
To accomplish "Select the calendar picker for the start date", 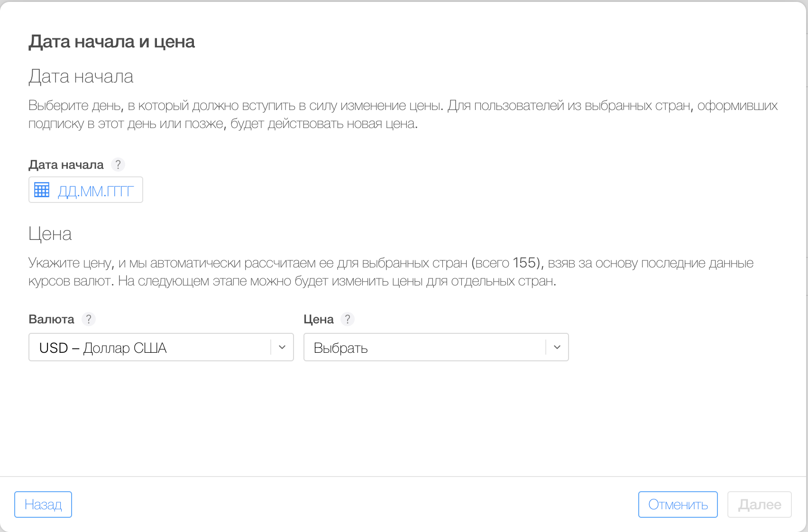I will click(42, 190).
